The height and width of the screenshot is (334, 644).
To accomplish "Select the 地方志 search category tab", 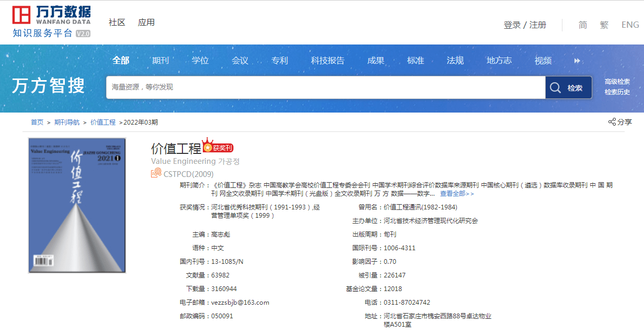I will [x=499, y=61].
